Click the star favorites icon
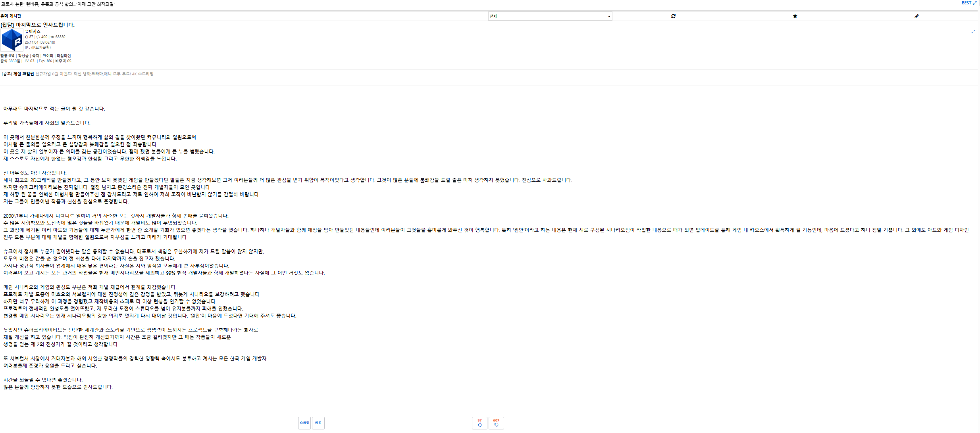 795,16
